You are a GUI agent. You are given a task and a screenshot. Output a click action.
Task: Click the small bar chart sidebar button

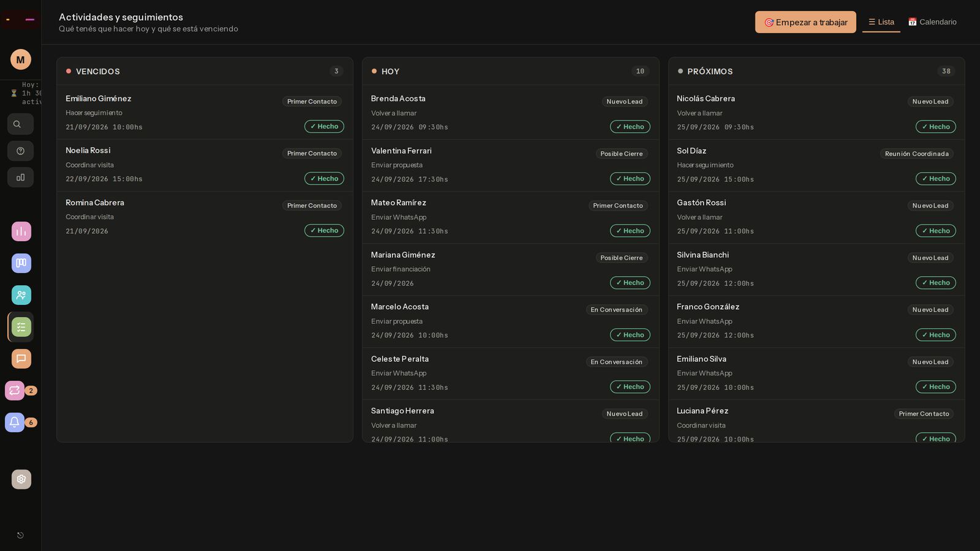pyautogui.click(x=20, y=178)
